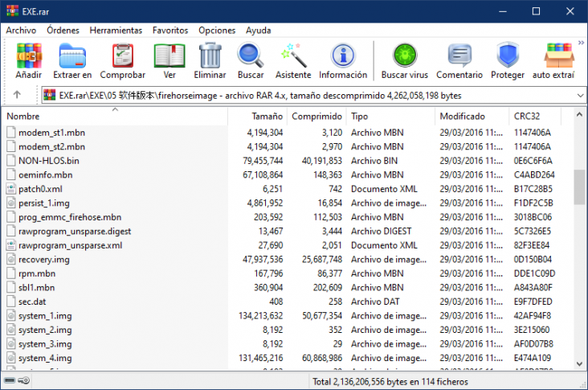Select the modem_st2.mbn file name

point(51,147)
